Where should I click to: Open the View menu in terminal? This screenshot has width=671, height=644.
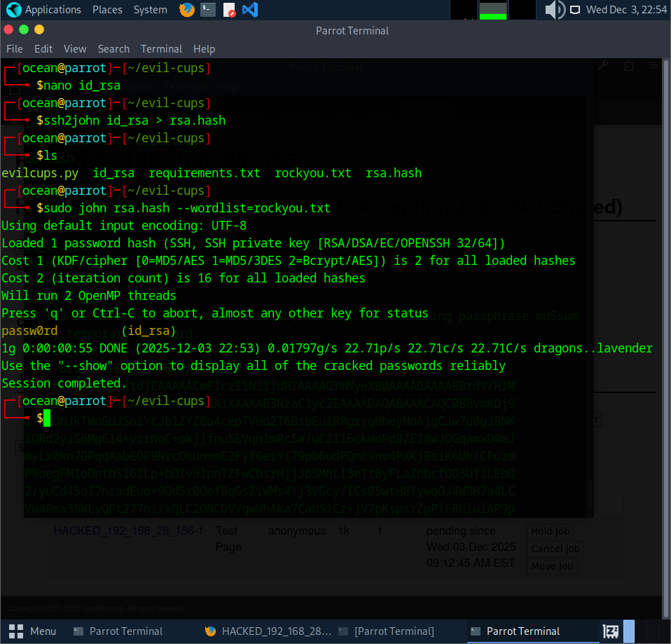75,49
